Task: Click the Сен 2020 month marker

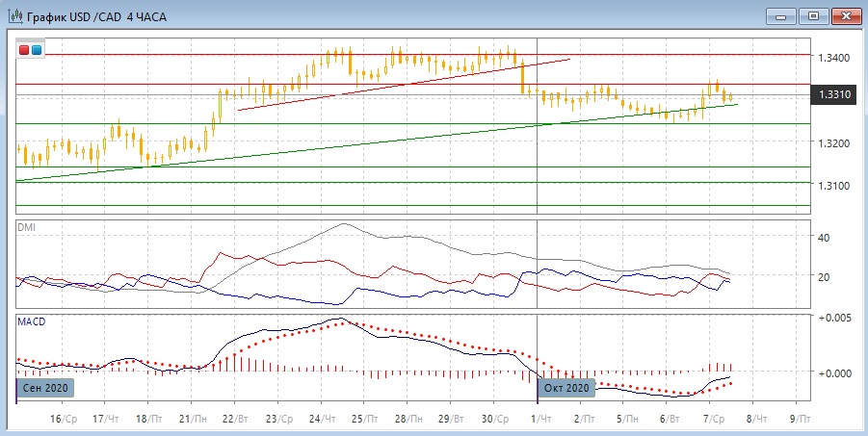Action: point(46,388)
